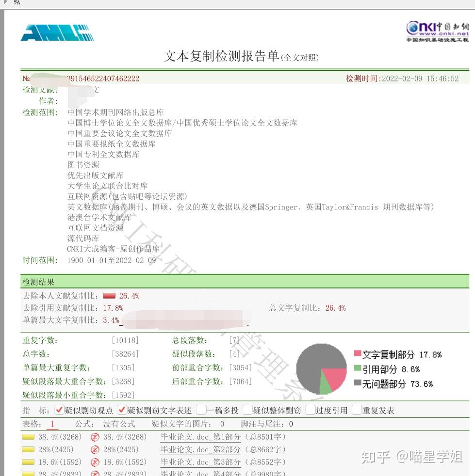Click 重复字数 value [10118]

tap(125, 340)
